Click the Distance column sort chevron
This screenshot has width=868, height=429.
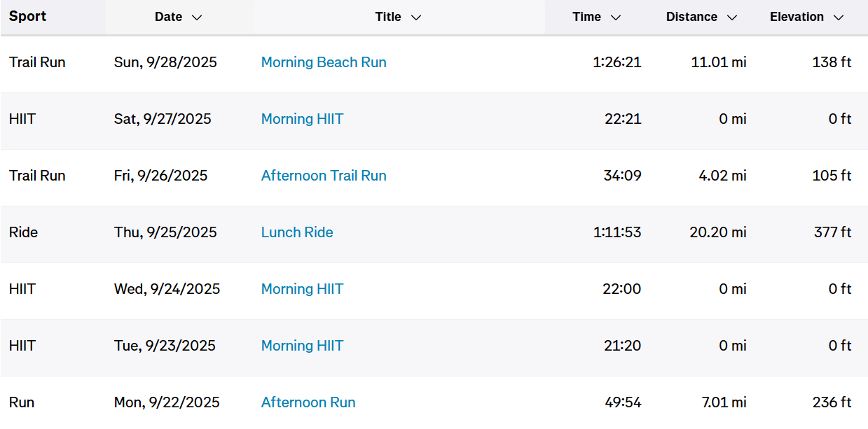[x=732, y=17]
